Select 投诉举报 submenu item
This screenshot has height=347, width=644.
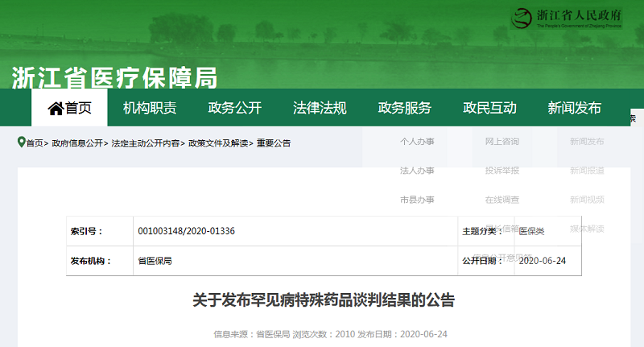click(502, 171)
